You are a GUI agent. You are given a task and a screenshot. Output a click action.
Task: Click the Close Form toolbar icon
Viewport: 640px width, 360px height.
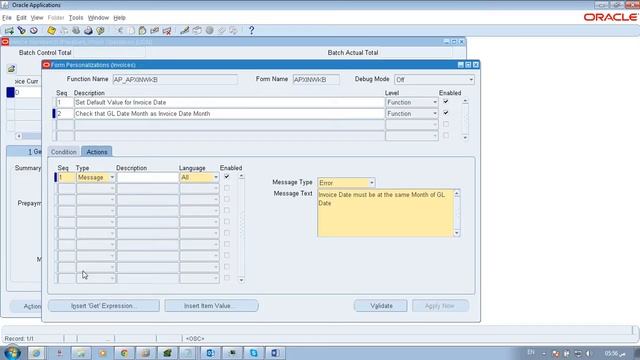pyautogui.click(x=100, y=31)
